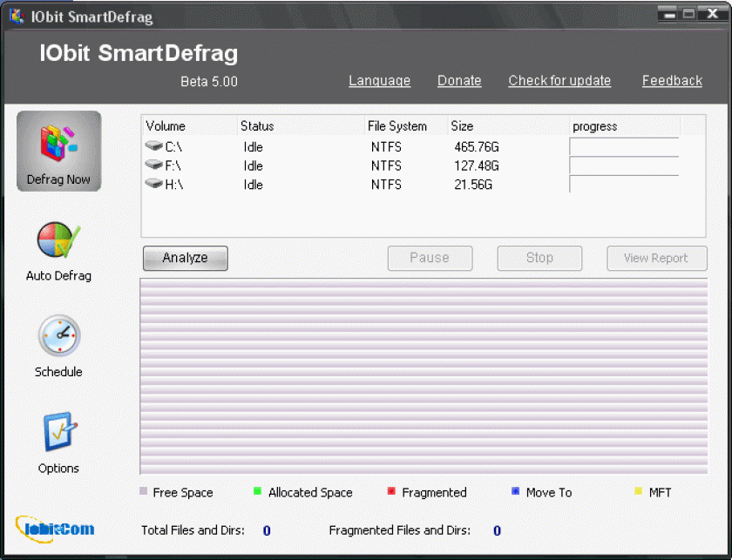Click the Analyze button
The width and height of the screenshot is (732, 560).
186,258
